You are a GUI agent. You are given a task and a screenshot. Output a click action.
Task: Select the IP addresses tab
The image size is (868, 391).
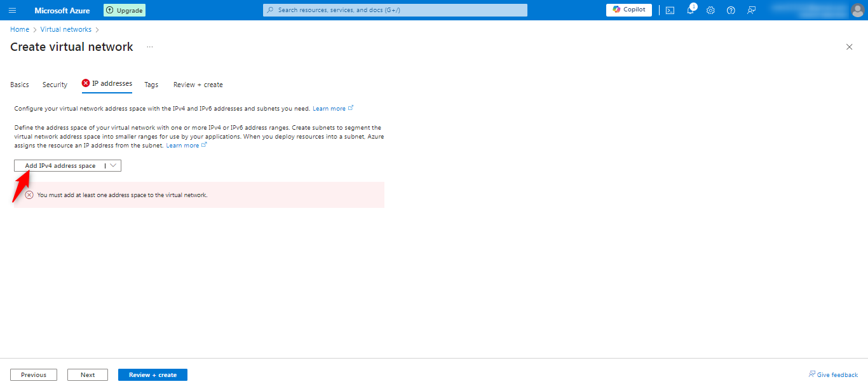tap(107, 84)
